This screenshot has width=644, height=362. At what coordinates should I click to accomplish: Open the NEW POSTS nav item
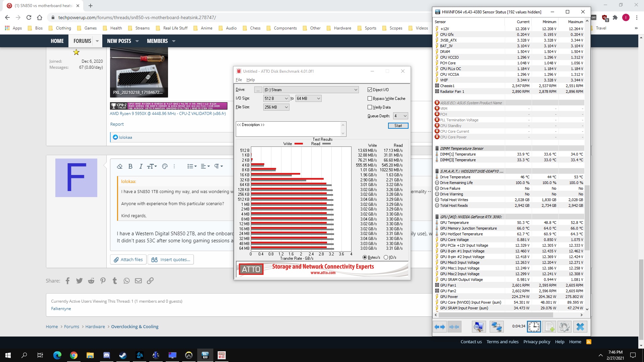click(x=119, y=41)
